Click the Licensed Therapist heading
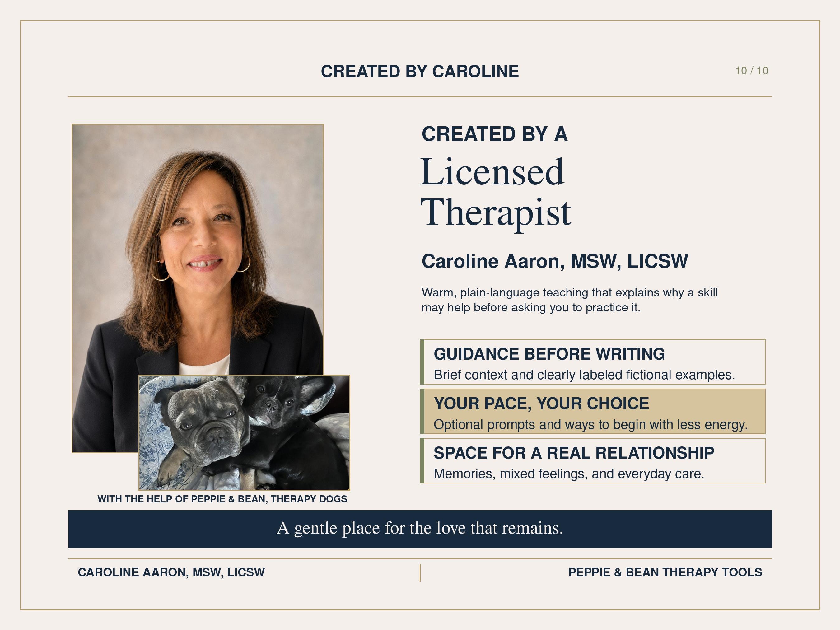 pos(496,192)
